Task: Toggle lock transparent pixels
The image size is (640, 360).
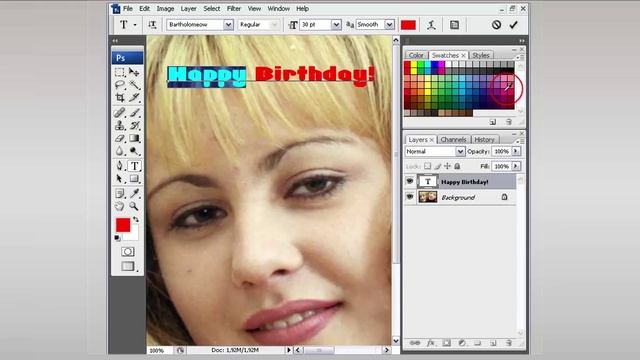Action: (427, 166)
